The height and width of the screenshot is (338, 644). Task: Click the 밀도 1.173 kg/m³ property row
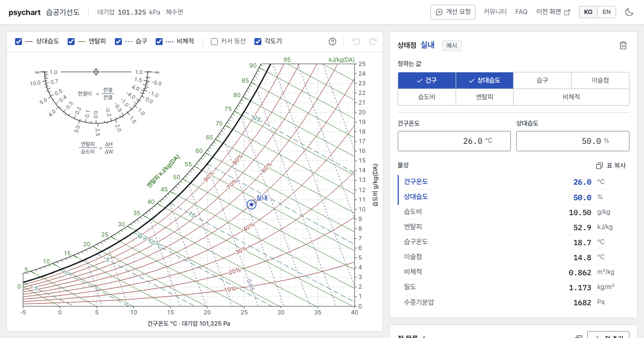coord(513,287)
